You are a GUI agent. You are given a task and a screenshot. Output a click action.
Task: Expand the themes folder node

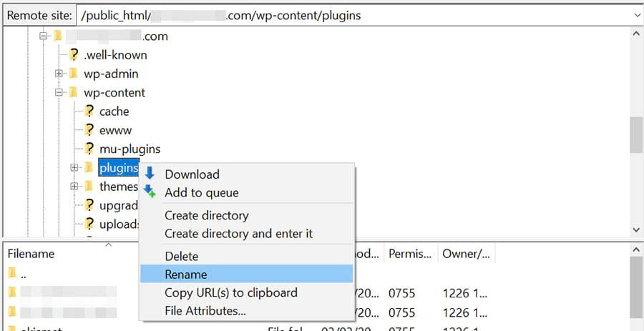74,187
